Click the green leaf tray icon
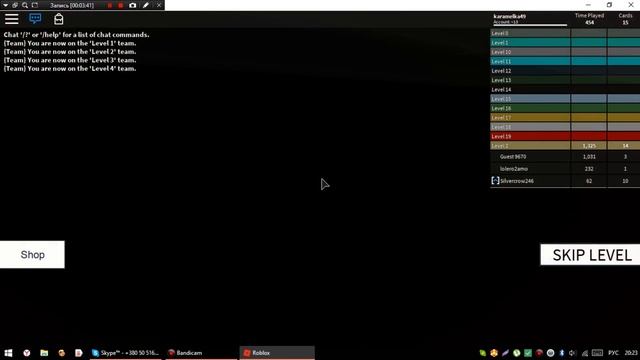Image resolution: width=640 pixels, height=360 pixels. [x=482, y=353]
